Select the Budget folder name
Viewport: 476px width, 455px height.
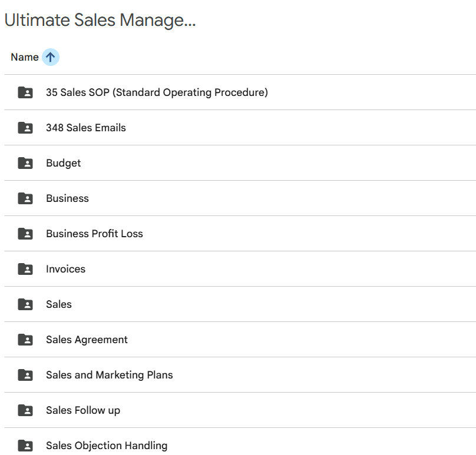click(64, 163)
